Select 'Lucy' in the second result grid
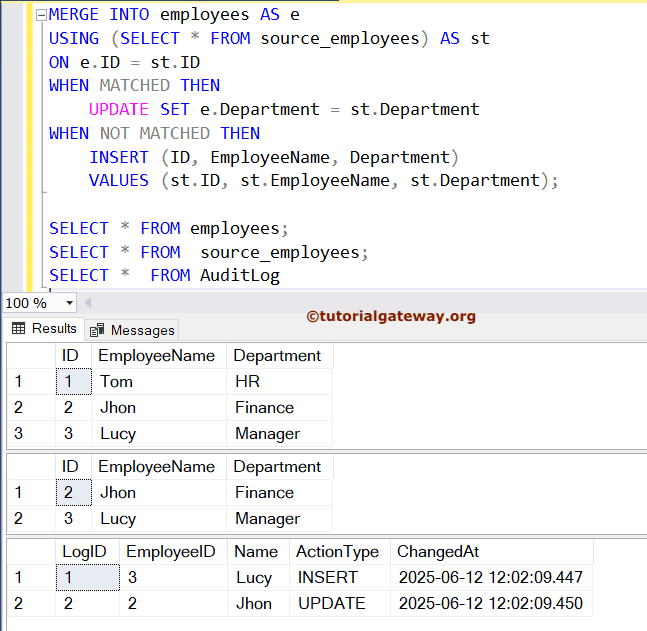The width and height of the screenshot is (647, 631). (x=159, y=519)
